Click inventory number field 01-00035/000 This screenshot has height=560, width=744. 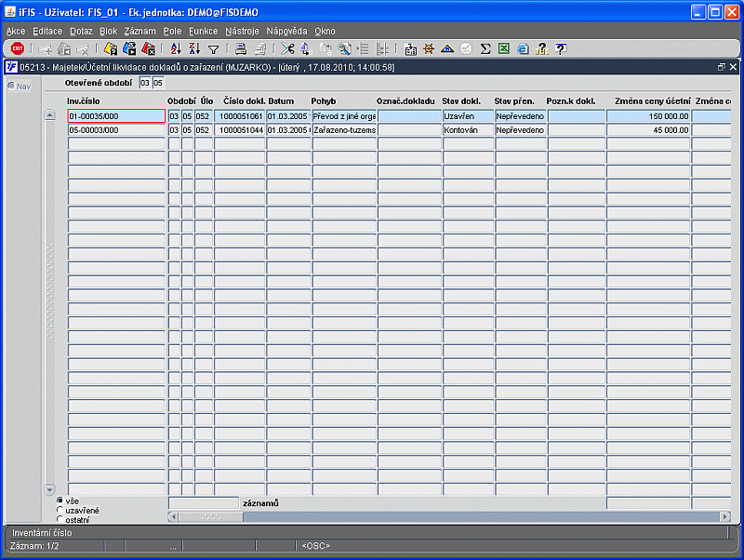(116, 115)
